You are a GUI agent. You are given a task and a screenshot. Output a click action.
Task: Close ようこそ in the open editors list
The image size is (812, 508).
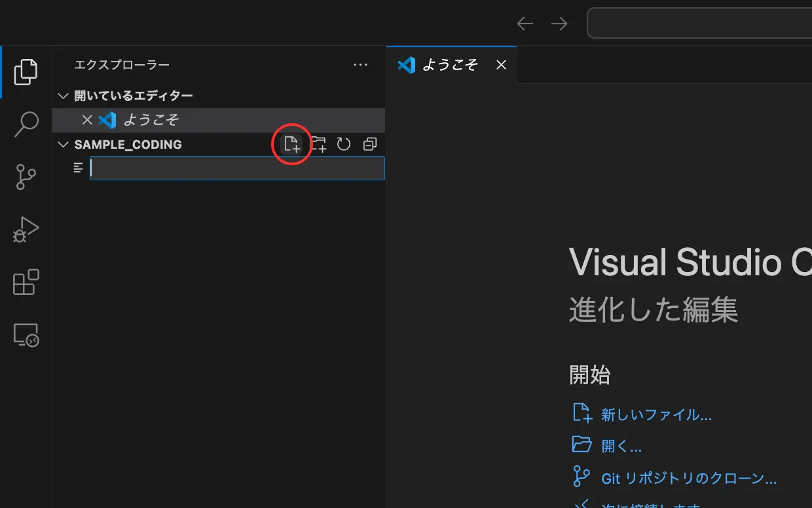tap(87, 120)
